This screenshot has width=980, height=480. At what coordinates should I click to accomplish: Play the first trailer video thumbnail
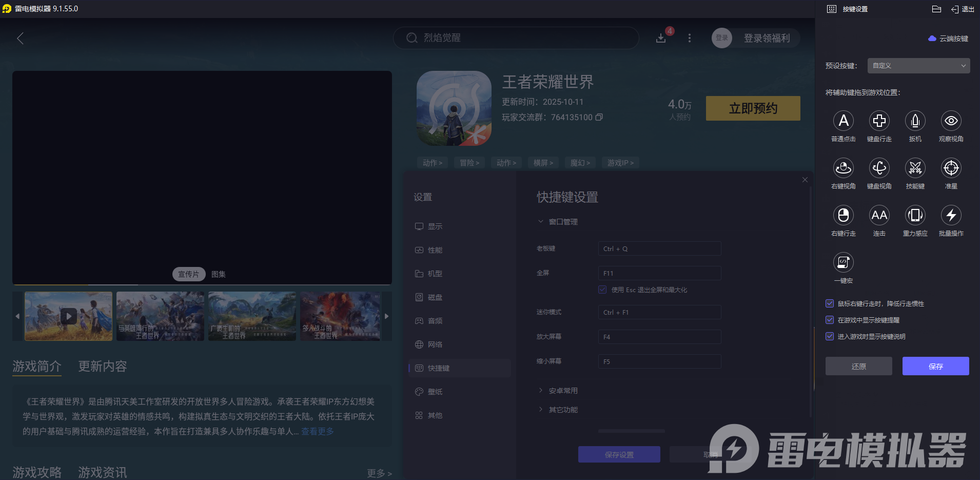tap(68, 316)
